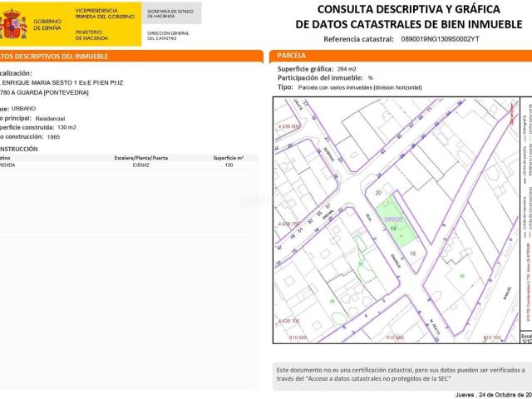This screenshot has height=399, width=532.
Task: Click the Gobierno de España logo text
Action: (47, 22)
